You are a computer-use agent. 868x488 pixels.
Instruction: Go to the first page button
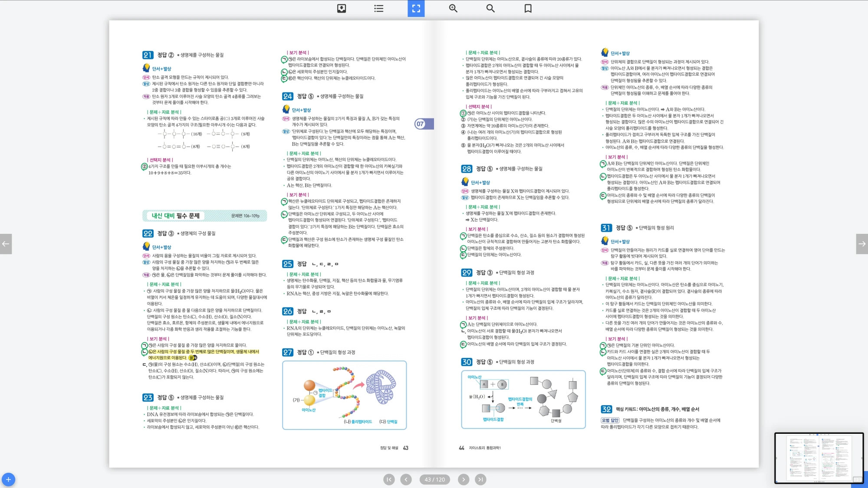pyautogui.click(x=389, y=479)
